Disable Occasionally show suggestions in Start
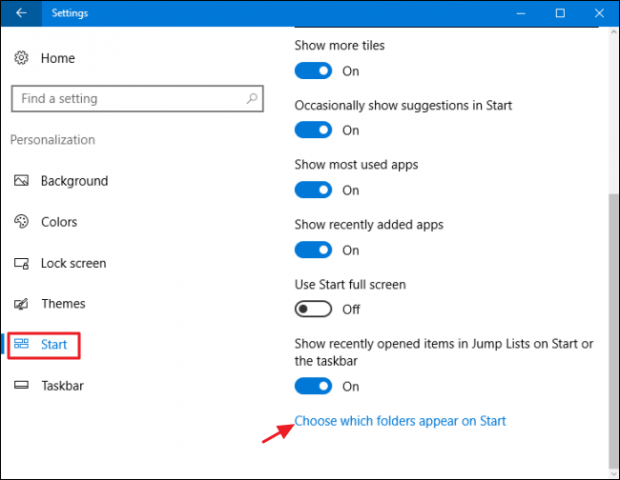Screen dimensions: 620x480 click(313, 130)
